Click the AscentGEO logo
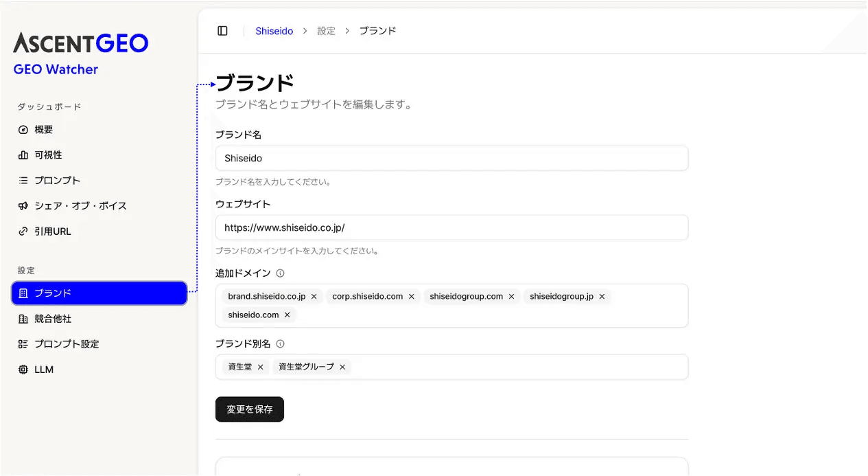This screenshot has width=868, height=476. [x=81, y=43]
